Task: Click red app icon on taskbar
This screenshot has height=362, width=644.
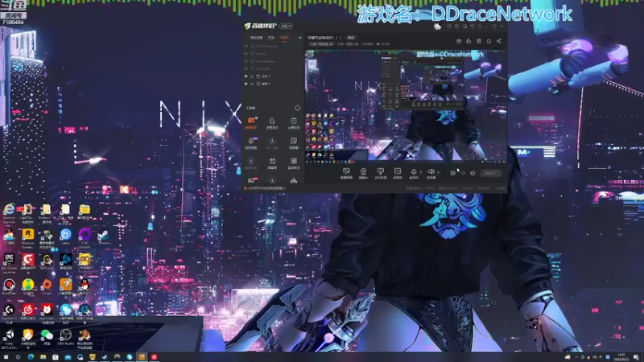Action: tap(154, 357)
